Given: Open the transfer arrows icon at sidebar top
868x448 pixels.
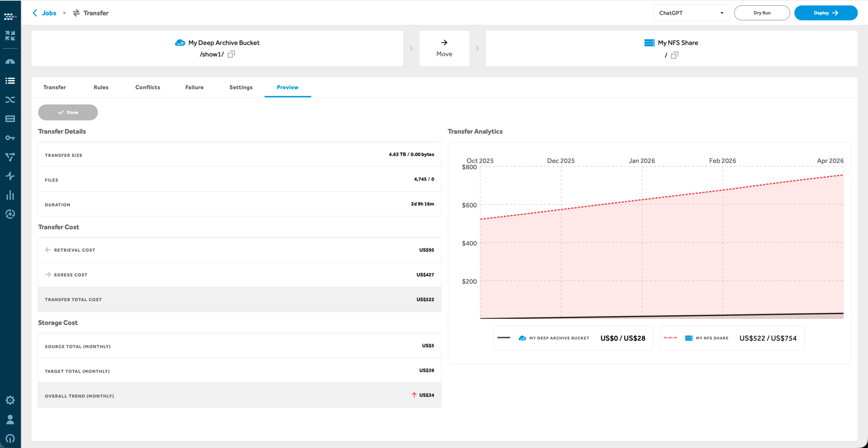Looking at the screenshot, I should [x=10, y=36].
